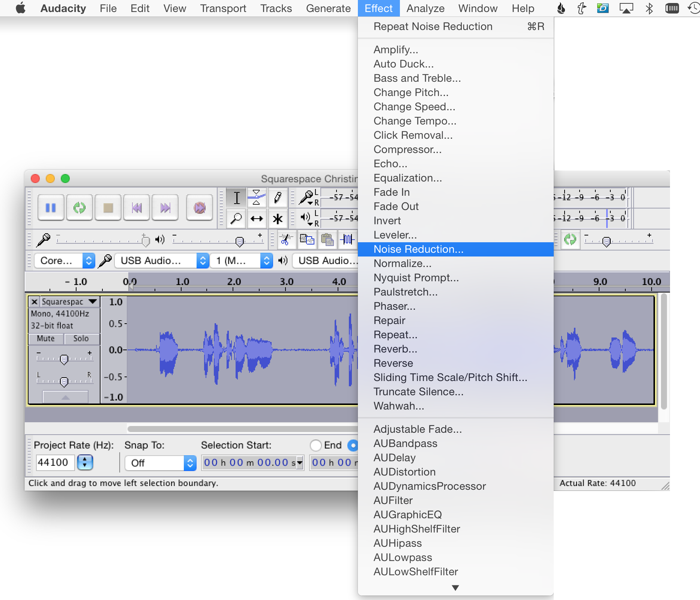Close the Squarespace track with X
Image resolution: width=700 pixels, height=600 pixels.
34,301
